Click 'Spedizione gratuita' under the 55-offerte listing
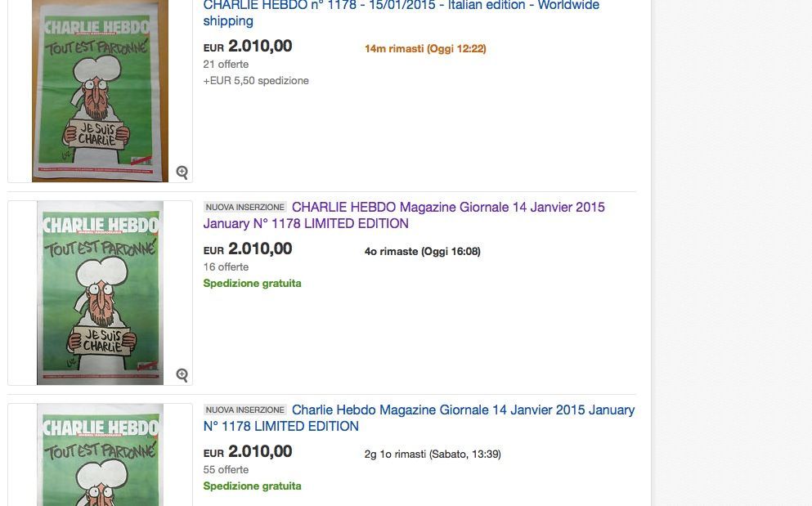This screenshot has width=812, height=506. (252, 486)
